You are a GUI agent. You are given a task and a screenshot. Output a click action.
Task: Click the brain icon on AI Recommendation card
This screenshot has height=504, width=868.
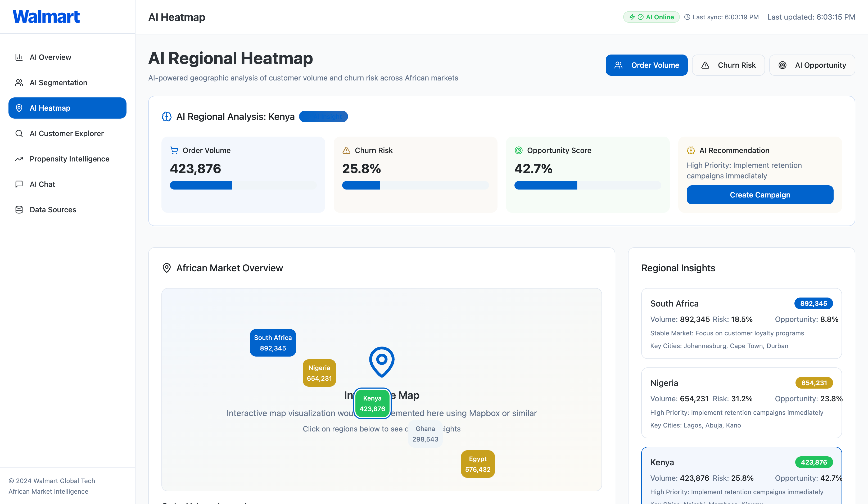[691, 151]
